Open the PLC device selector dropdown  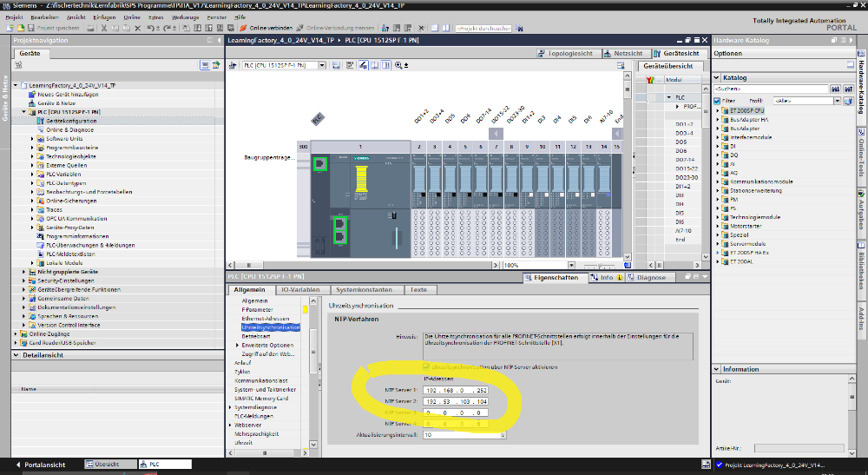(322, 65)
